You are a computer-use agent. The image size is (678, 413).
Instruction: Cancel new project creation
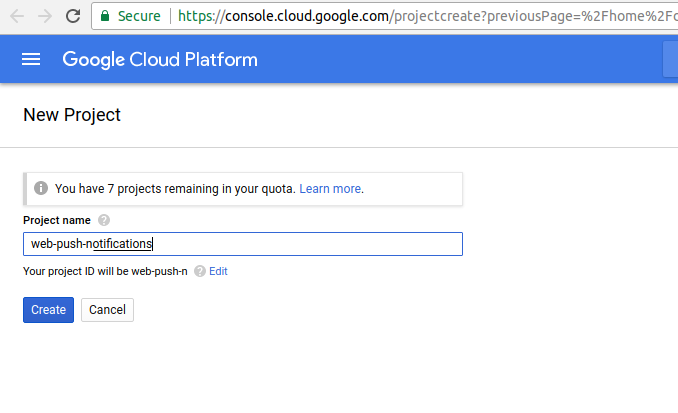point(107,310)
